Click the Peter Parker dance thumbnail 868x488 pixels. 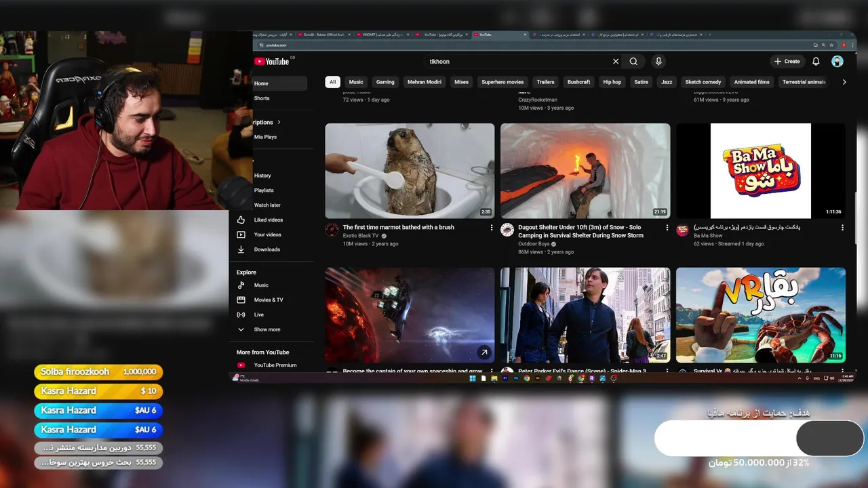pyautogui.click(x=585, y=315)
